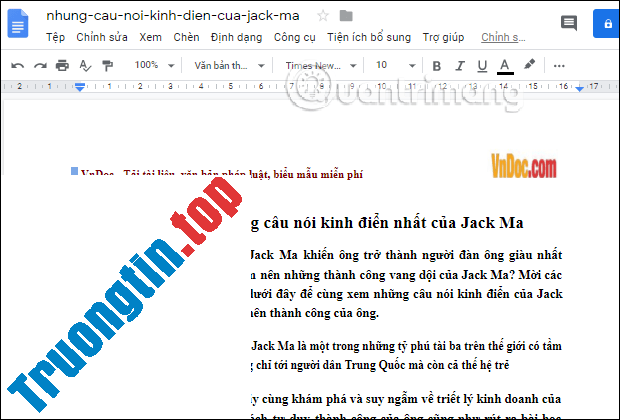620x420 pixels.
Task: Run spelling and grammar check
Action: pyautogui.click(x=85, y=66)
